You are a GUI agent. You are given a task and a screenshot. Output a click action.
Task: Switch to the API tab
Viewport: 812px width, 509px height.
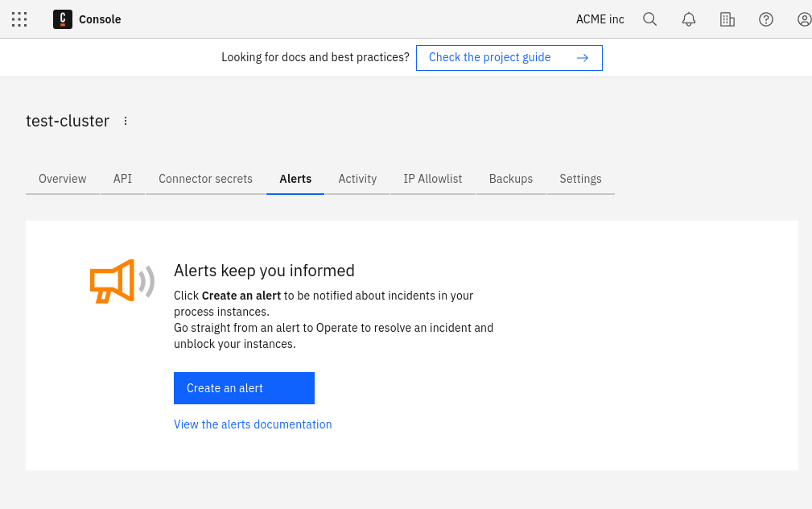(x=122, y=179)
